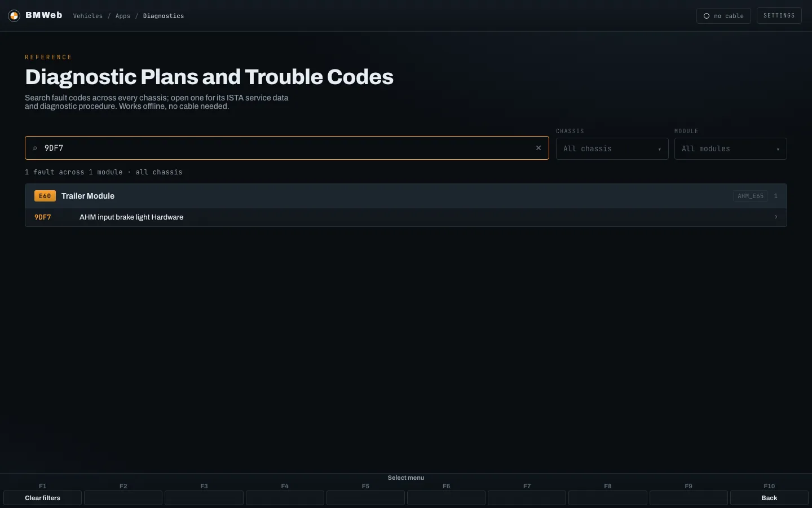Image resolution: width=812 pixels, height=508 pixels.
Task: Click the empty F3 function key
Action: point(204,498)
